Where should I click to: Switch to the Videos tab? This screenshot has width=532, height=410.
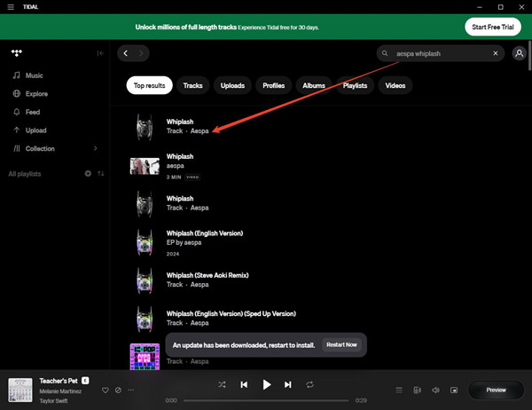(395, 85)
